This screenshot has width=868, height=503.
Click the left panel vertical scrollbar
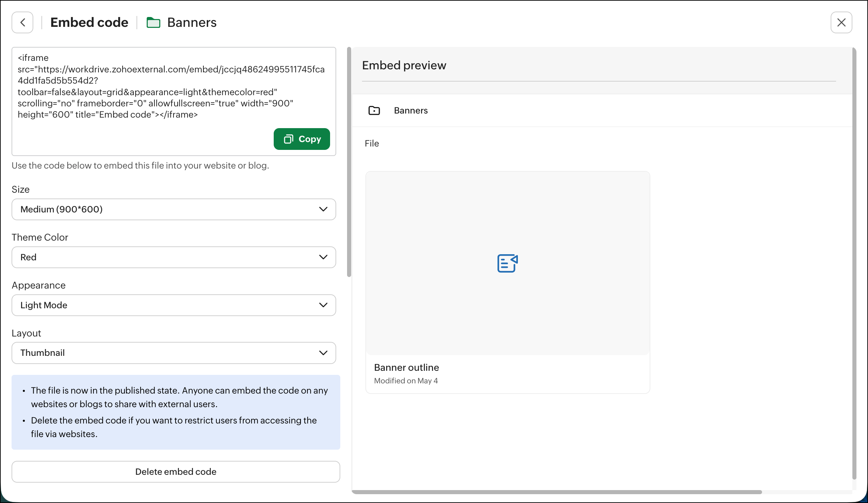349,162
